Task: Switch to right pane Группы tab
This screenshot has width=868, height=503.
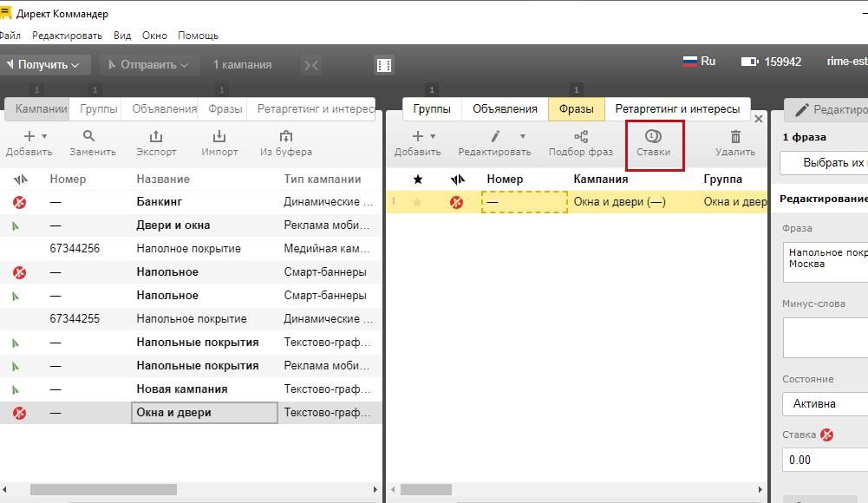Action: 432,109
